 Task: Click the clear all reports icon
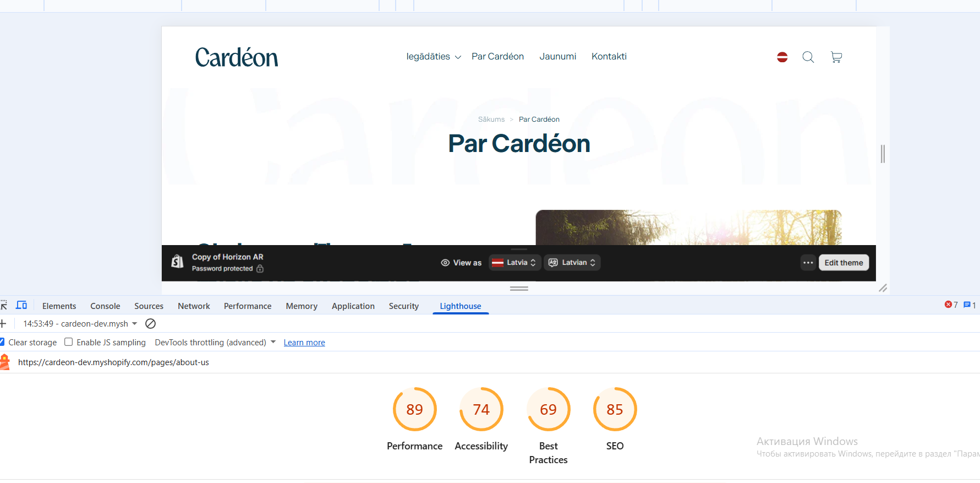[150, 324]
